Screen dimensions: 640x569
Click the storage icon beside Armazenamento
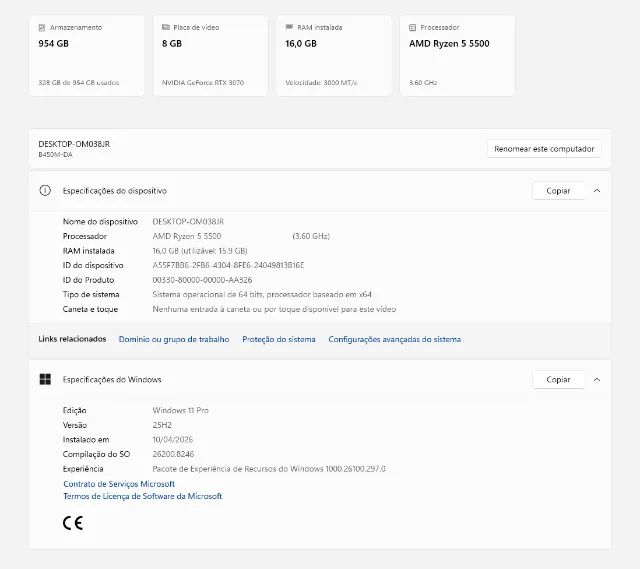point(42,28)
